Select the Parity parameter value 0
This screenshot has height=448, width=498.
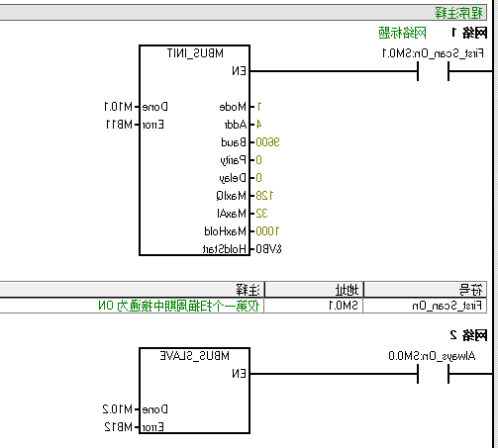click(259, 160)
